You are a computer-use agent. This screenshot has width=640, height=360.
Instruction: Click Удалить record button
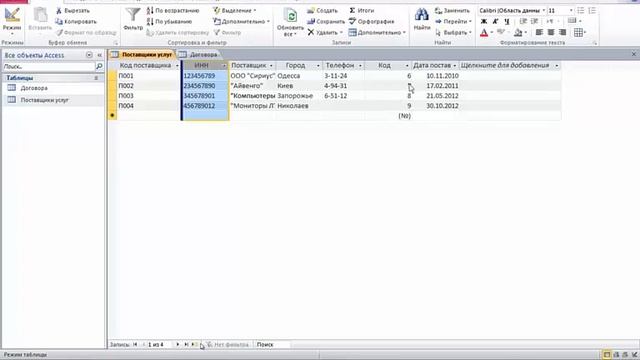(325, 32)
